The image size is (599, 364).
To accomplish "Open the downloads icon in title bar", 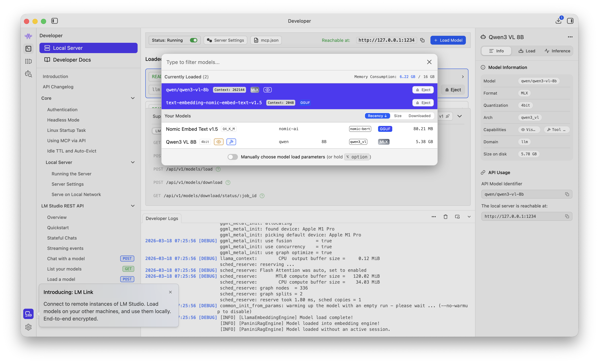I will click(x=558, y=21).
